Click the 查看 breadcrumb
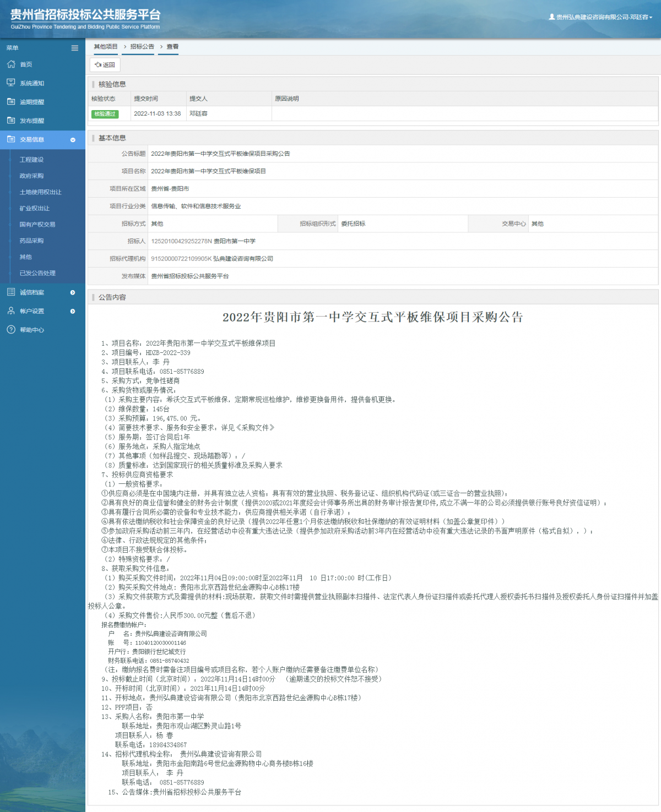 point(172,47)
